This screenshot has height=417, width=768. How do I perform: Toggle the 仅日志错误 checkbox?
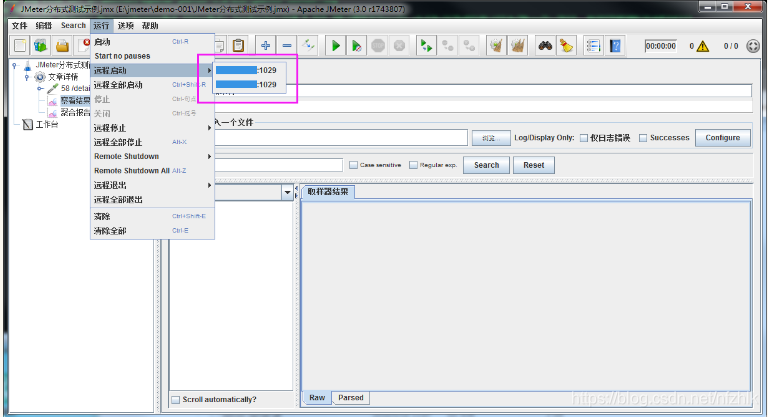584,138
